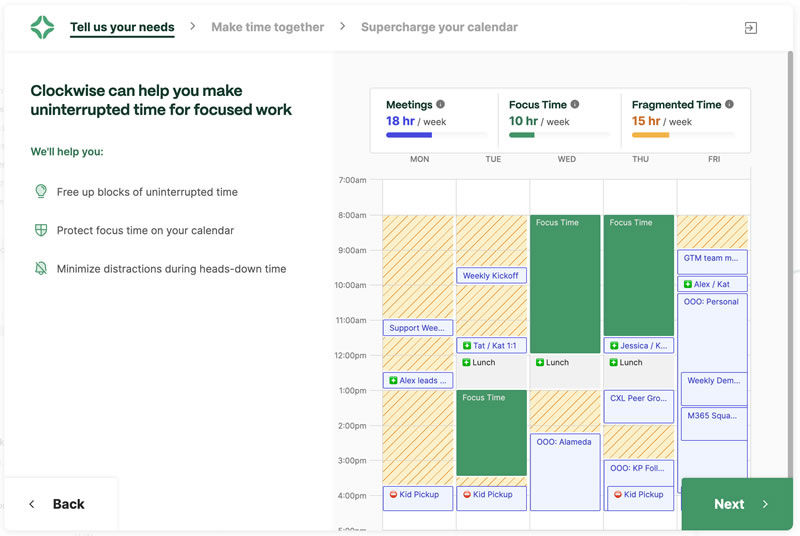Click the FRI column header
The height and width of the screenshot is (536, 800).
(x=714, y=159)
